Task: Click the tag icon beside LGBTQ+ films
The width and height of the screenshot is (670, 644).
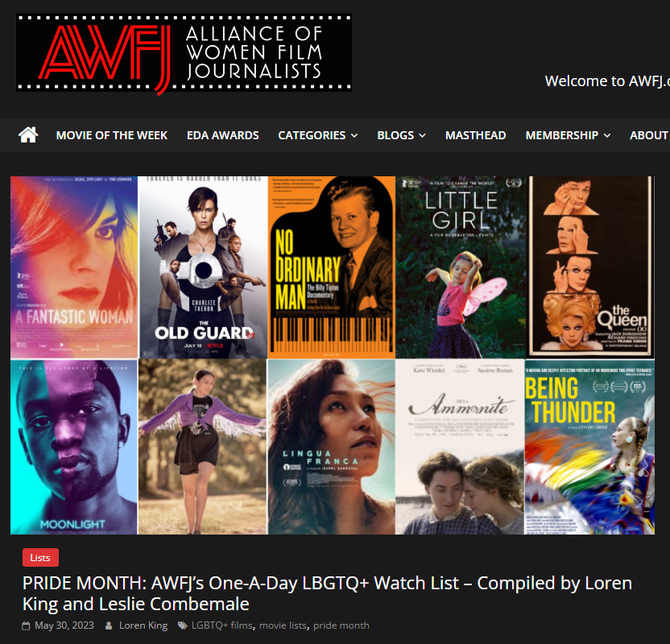Action: tap(183, 625)
